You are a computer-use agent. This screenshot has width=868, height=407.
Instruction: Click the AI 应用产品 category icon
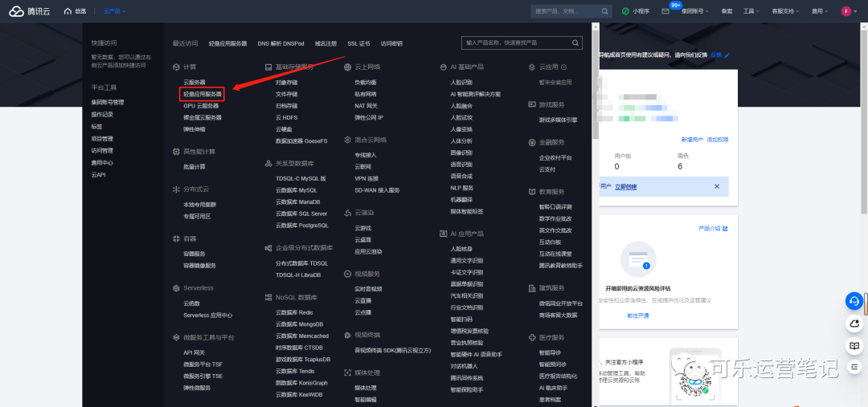click(444, 234)
